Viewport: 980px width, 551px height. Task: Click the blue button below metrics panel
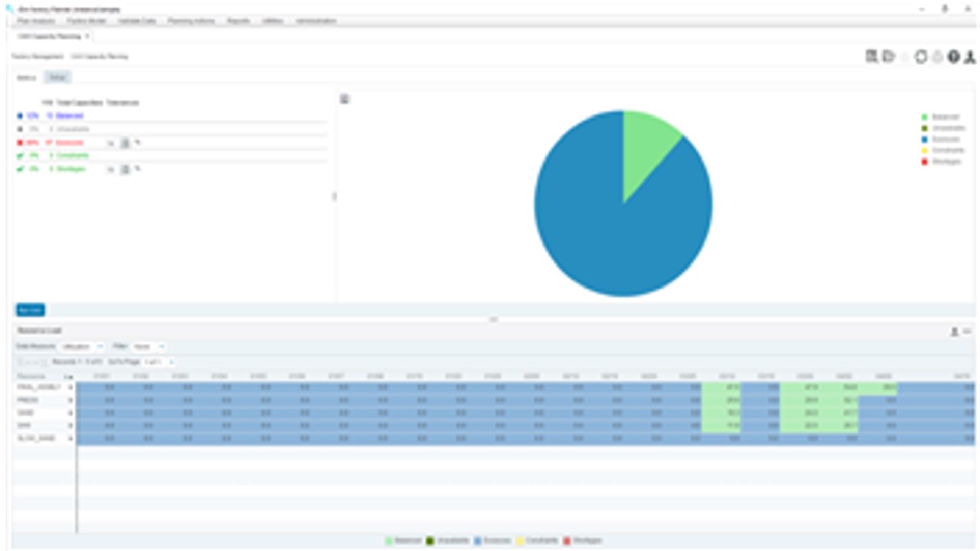pyautogui.click(x=31, y=310)
